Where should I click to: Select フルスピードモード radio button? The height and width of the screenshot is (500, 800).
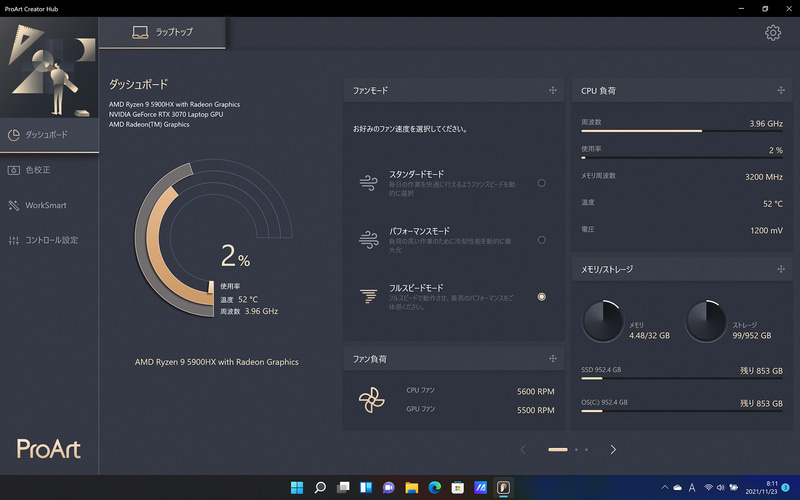pyautogui.click(x=541, y=296)
